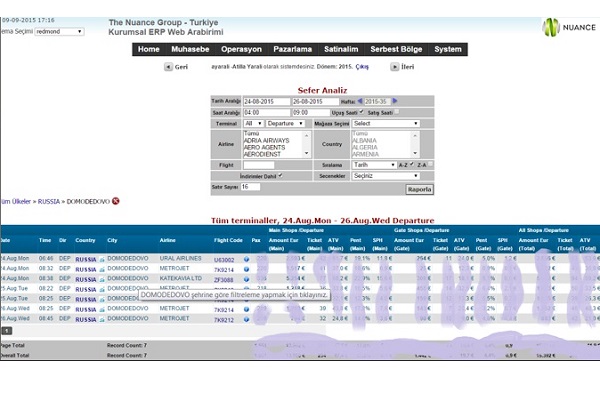
Task: Open the Sıralama dropdown showing Tarih
Action: click(x=374, y=165)
